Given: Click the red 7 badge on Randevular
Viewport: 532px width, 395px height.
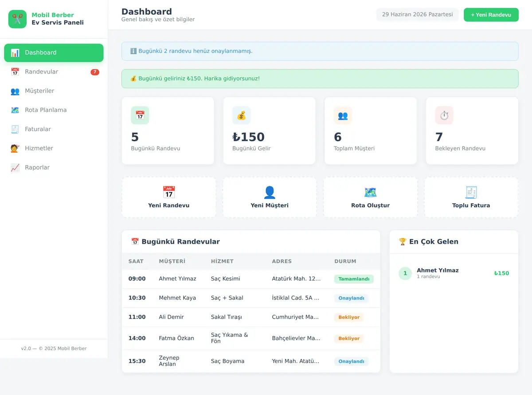Looking at the screenshot, I should pyautogui.click(x=95, y=72).
